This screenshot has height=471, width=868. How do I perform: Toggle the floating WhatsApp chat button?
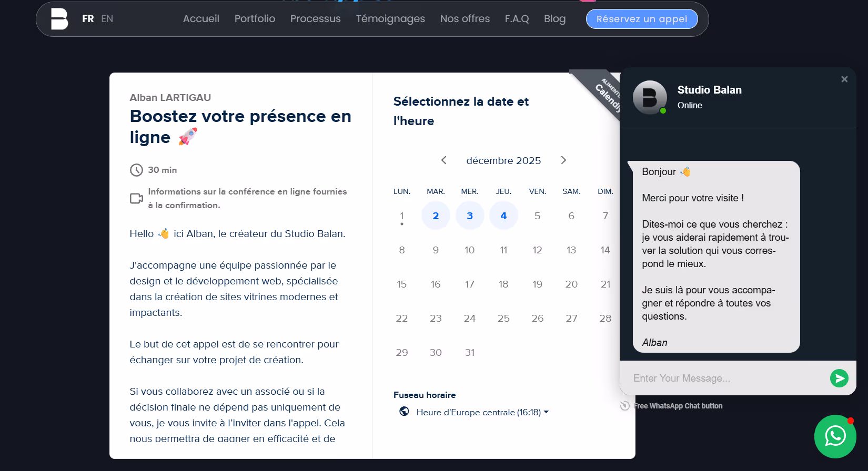tap(835, 436)
